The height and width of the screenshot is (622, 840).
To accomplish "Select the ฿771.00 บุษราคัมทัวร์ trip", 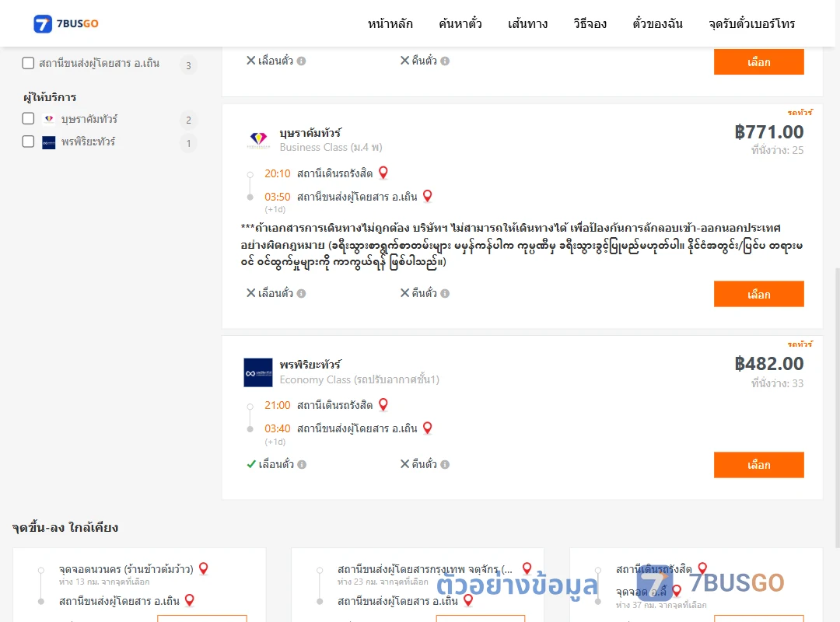I will pos(758,294).
